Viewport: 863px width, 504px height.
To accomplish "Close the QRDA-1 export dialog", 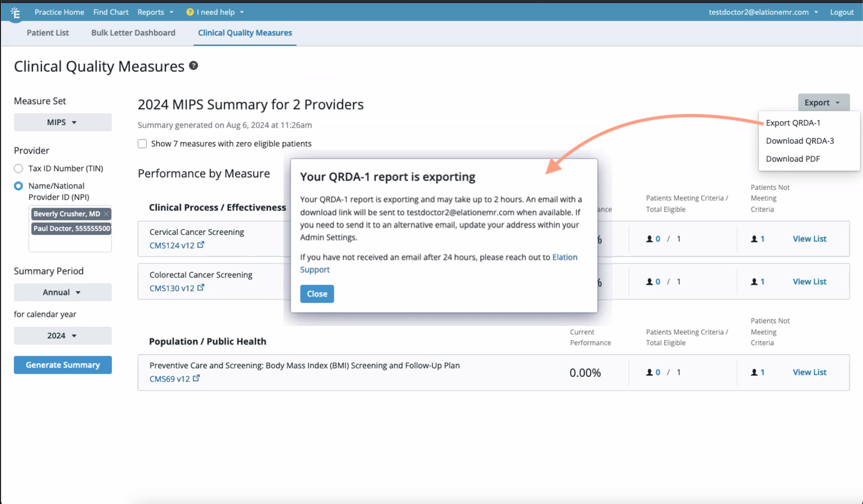I will click(x=316, y=294).
